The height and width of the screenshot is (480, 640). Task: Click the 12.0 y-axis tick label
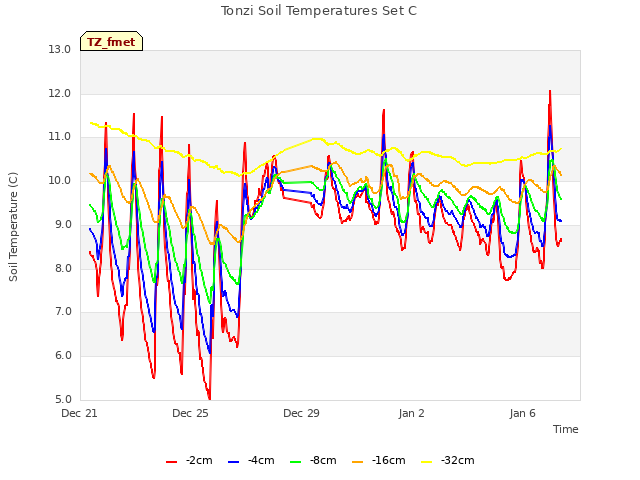click(x=60, y=93)
